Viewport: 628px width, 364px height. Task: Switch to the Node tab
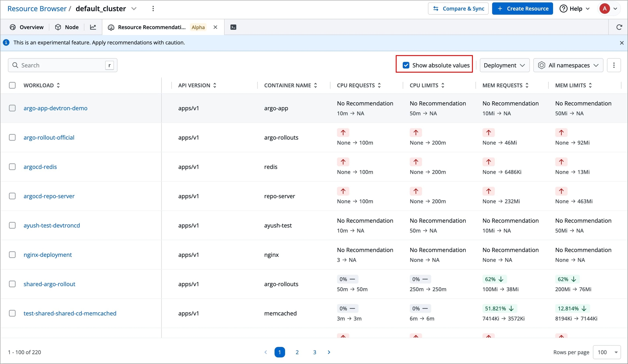click(67, 27)
